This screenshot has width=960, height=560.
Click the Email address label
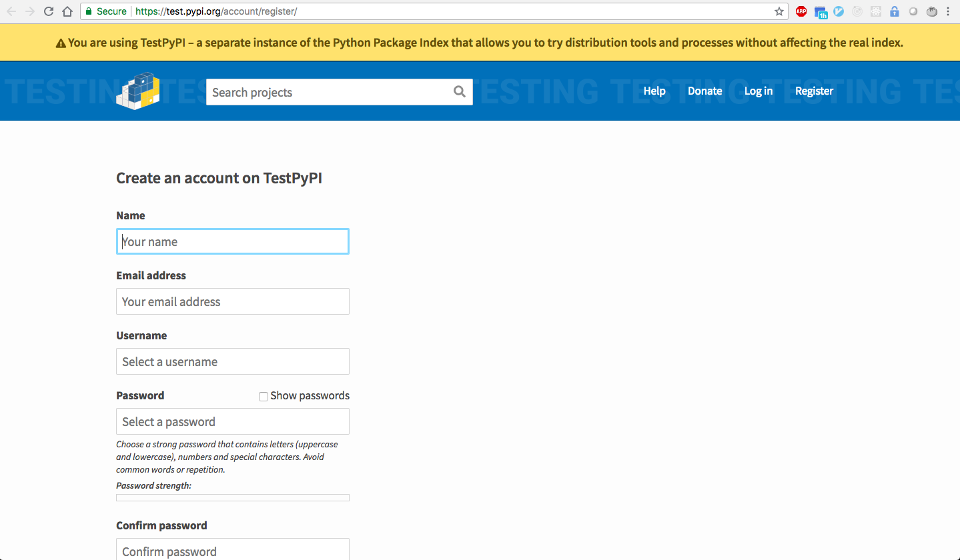coord(151,275)
